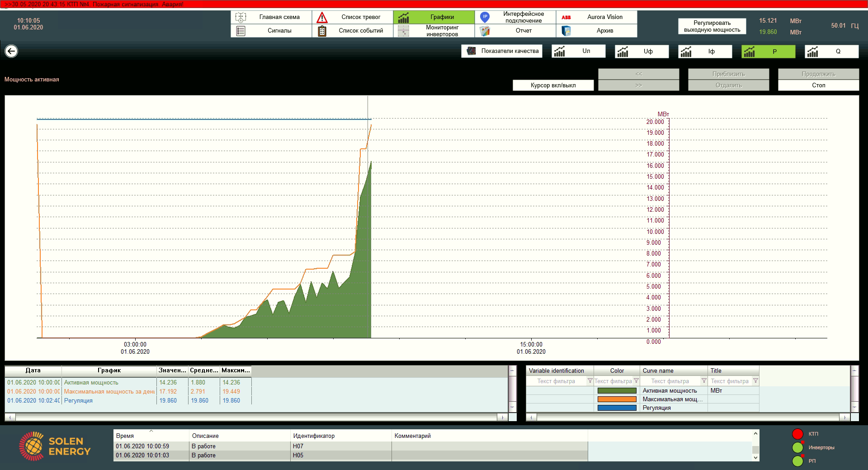Open the Event list clipboard icon

[322, 31]
